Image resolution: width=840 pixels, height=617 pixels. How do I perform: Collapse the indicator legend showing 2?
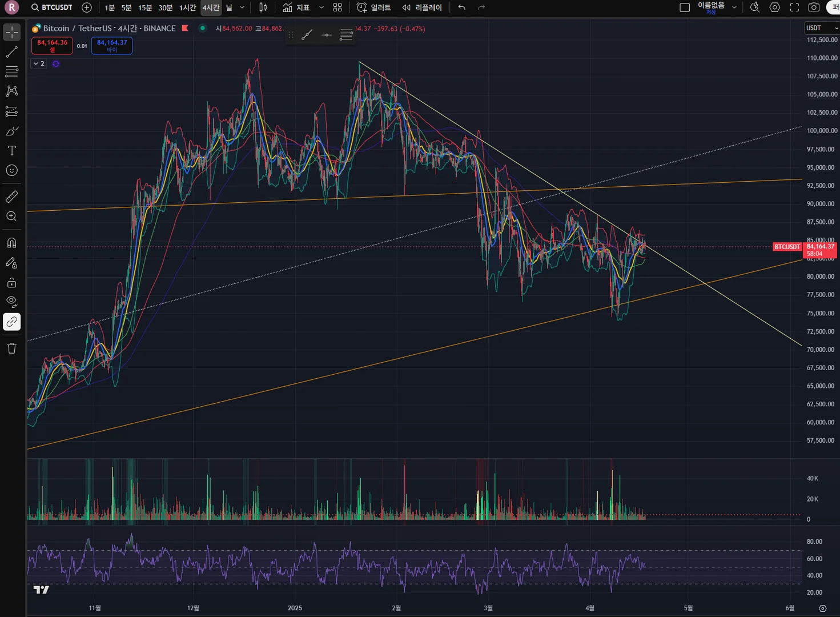pyautogui.click(x=39, y=64)
